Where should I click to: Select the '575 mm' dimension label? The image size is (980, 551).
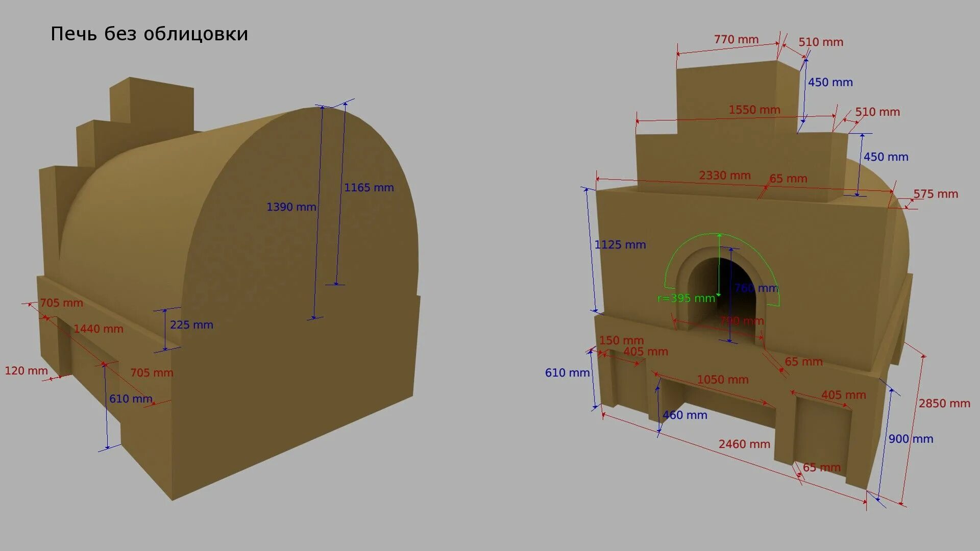936,194
